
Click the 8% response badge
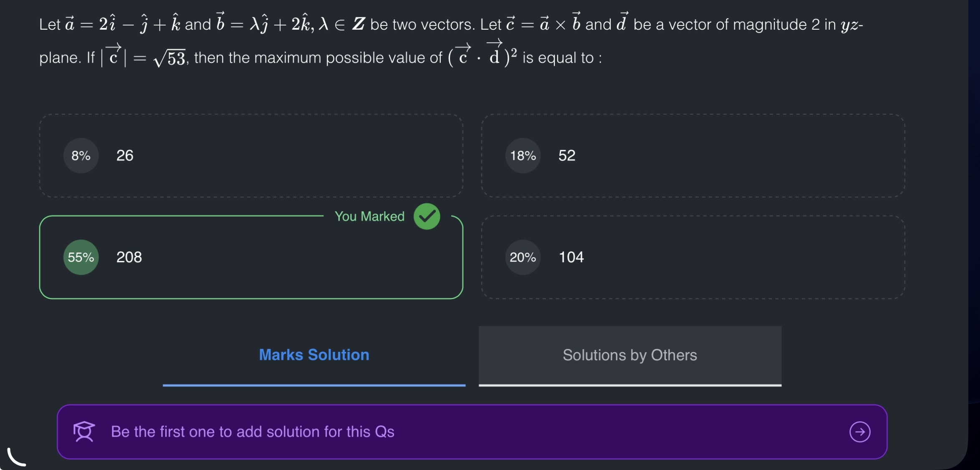point(81,156)
